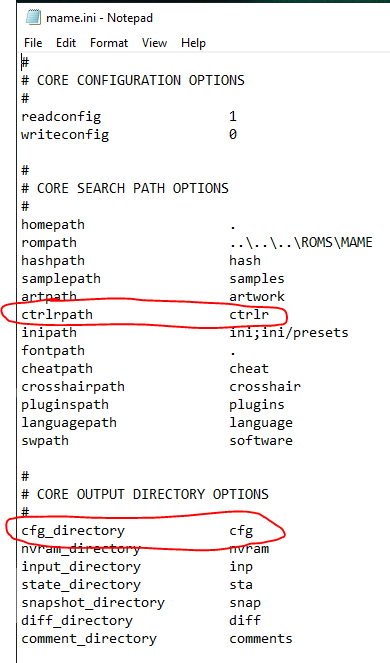Image resolution: width=390 pixels, height=663 pixels.
Task: Click the '# CORE OUTPUT DIRECTORY OPTIONS' heading
Action: [x=145, y=494]
